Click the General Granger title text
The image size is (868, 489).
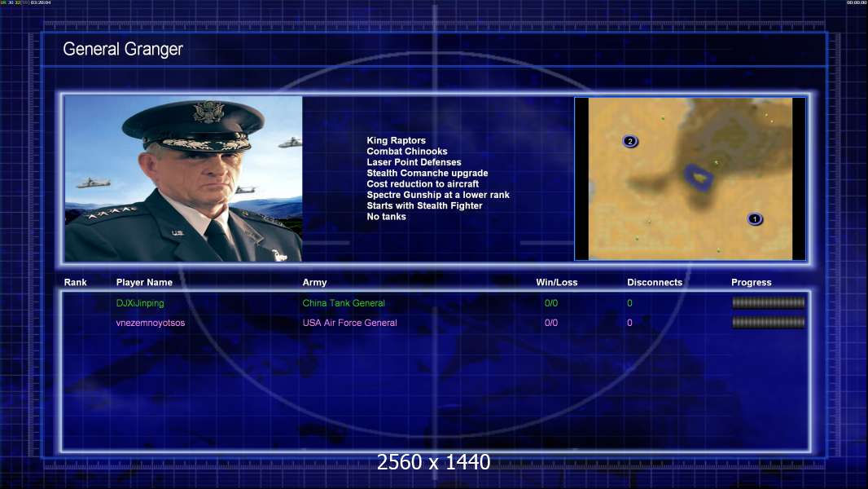click(123, 49)
